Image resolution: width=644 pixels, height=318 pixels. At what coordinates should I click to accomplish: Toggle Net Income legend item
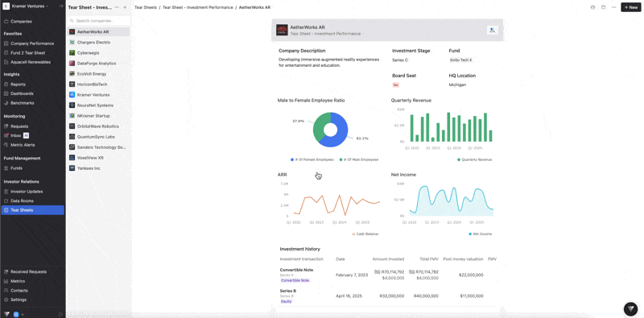click(x=480, y=233)
